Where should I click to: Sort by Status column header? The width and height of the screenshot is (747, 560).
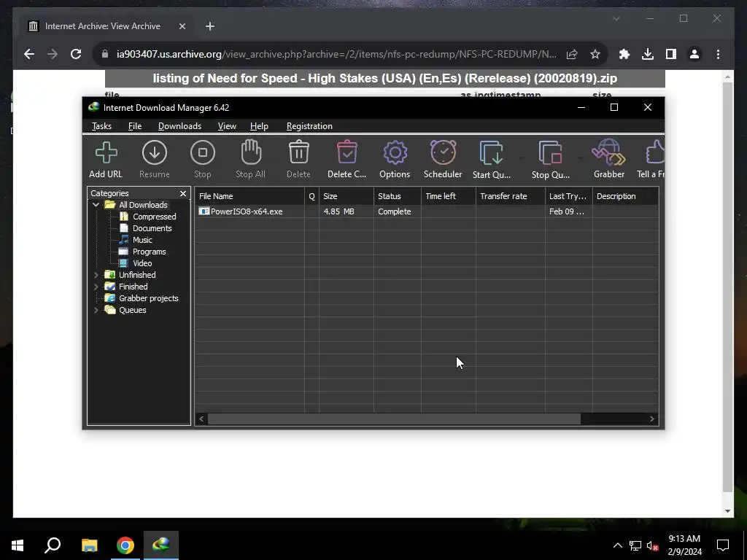tap(398, 196)
